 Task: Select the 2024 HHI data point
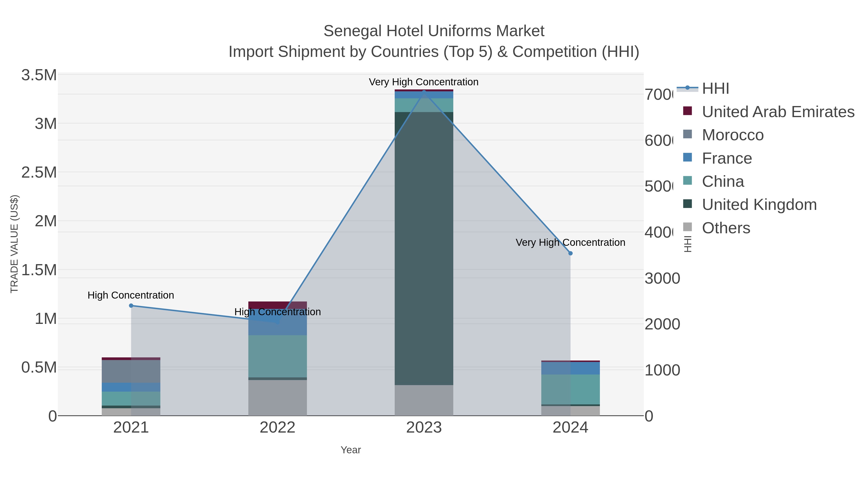pyautogui.click(x=570, y=253)
